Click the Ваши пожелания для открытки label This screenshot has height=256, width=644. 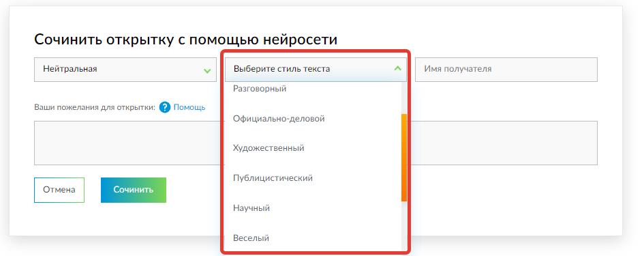[x=95, y=108]
